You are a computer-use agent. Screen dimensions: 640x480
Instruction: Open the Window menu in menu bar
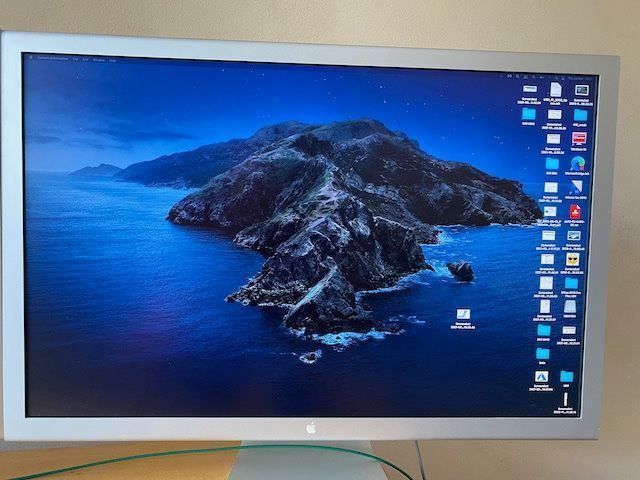coord(101,61)
